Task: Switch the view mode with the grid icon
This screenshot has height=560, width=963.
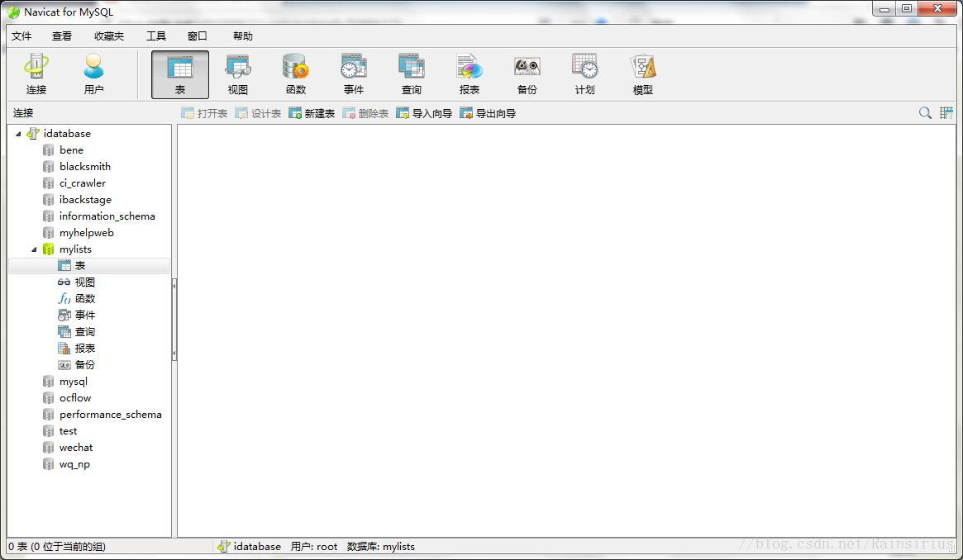Action: [x=946, y=113]
